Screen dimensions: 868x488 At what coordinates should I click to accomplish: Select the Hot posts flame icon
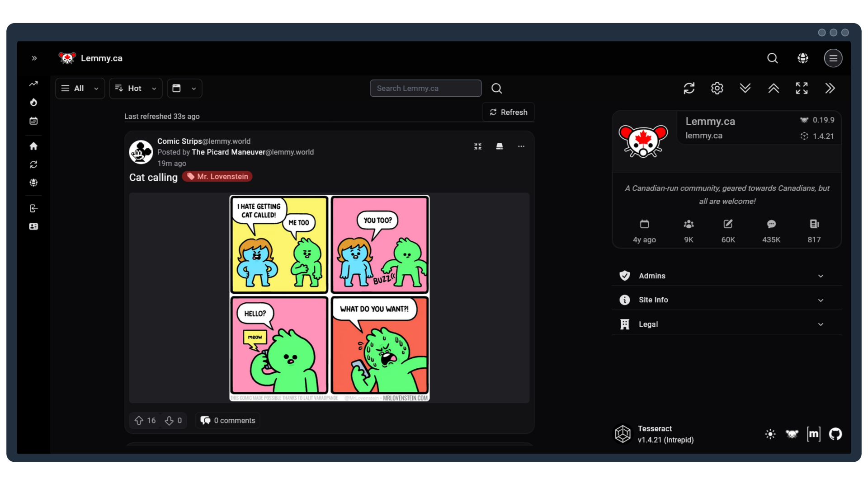click(33, 102)
